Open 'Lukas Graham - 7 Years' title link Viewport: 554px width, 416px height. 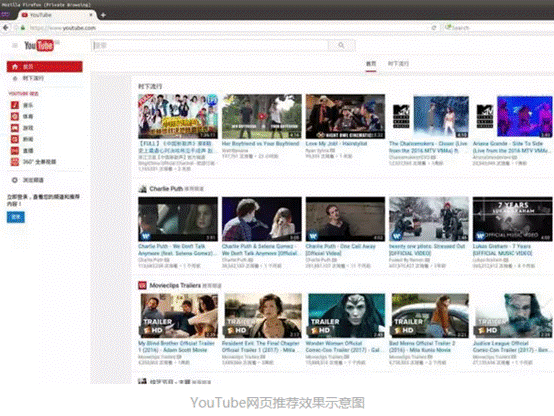pos(502,250)
